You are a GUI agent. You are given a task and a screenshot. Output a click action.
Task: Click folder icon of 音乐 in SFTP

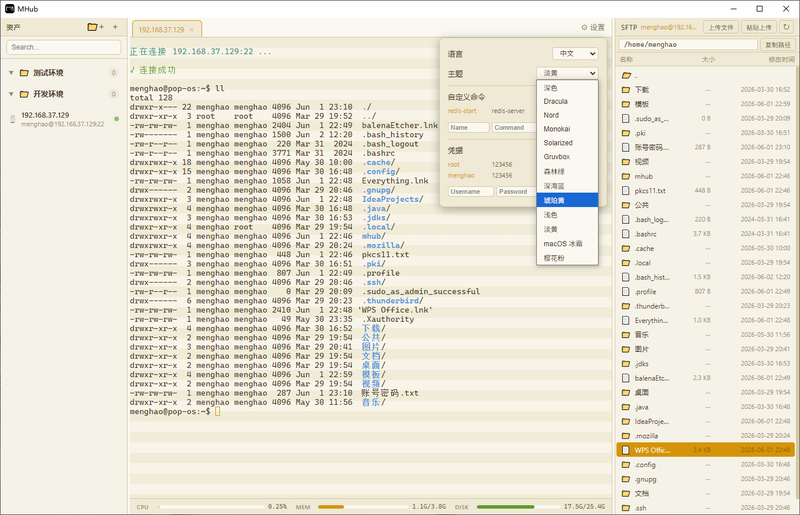(x=626, y=335)
